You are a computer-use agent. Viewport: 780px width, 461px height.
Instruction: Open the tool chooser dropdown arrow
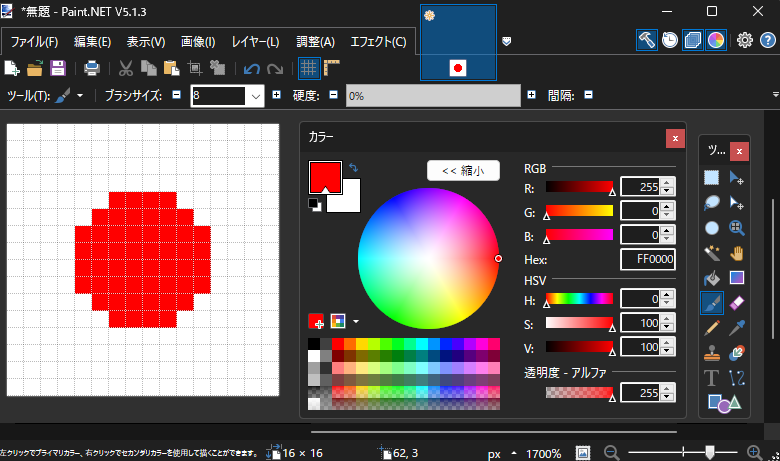click(x=80, y=96)
